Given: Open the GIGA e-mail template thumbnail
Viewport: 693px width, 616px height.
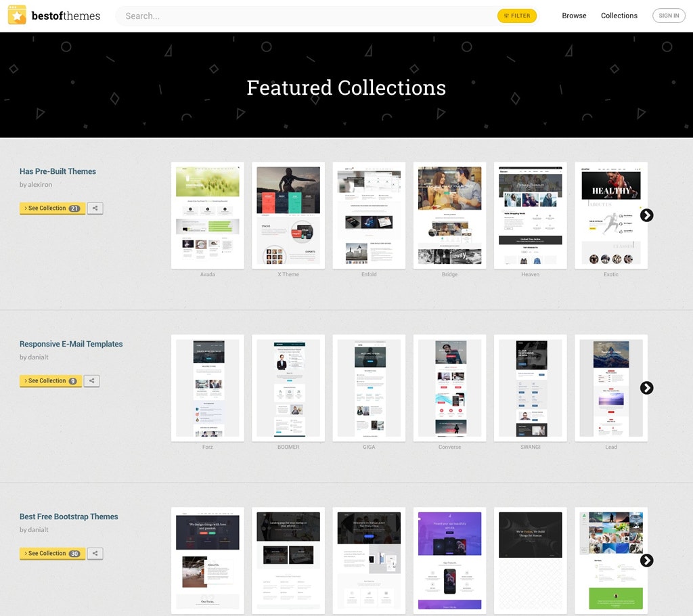Looking at the screenshot, I should coord(369,388).
